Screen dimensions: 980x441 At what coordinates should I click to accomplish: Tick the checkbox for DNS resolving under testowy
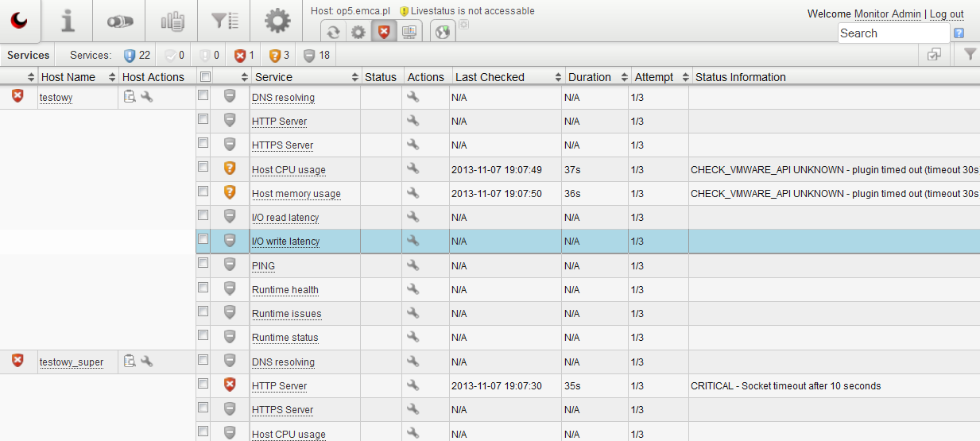click(x=203, y=95)
